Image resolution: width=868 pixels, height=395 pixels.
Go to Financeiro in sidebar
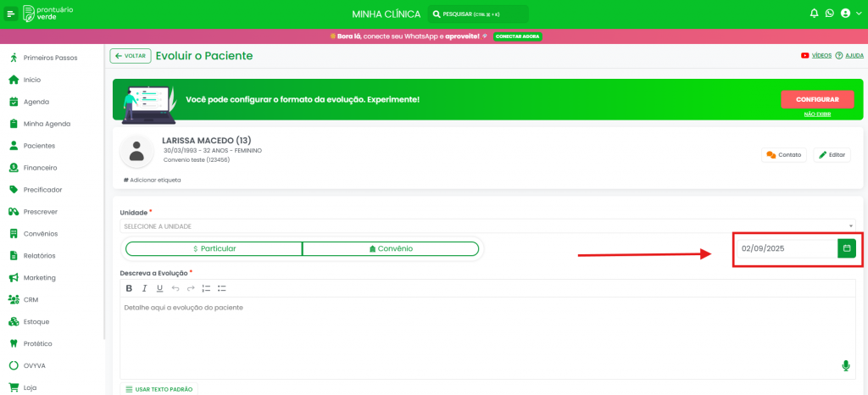click(40, 168)
